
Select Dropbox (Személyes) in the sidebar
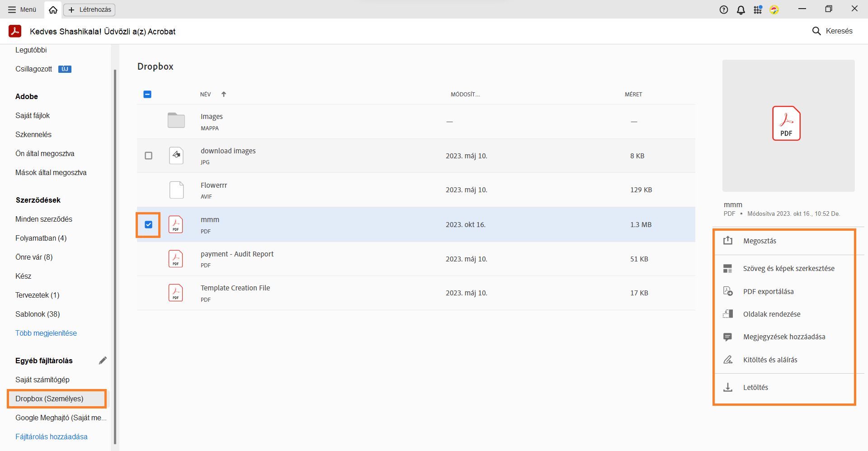[x=49, y=399]
